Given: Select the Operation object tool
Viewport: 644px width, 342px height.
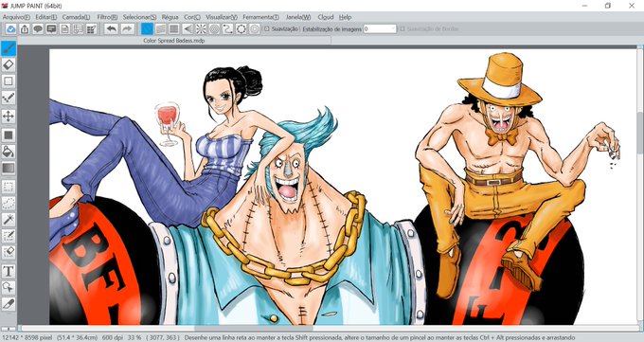Looking at the screenshot, I should click(x=9, y=287).
